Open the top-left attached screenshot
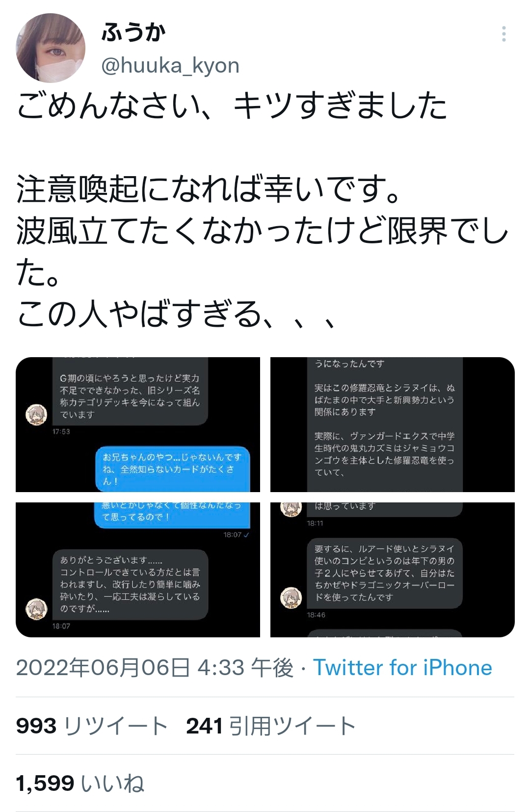 point(138,424)
